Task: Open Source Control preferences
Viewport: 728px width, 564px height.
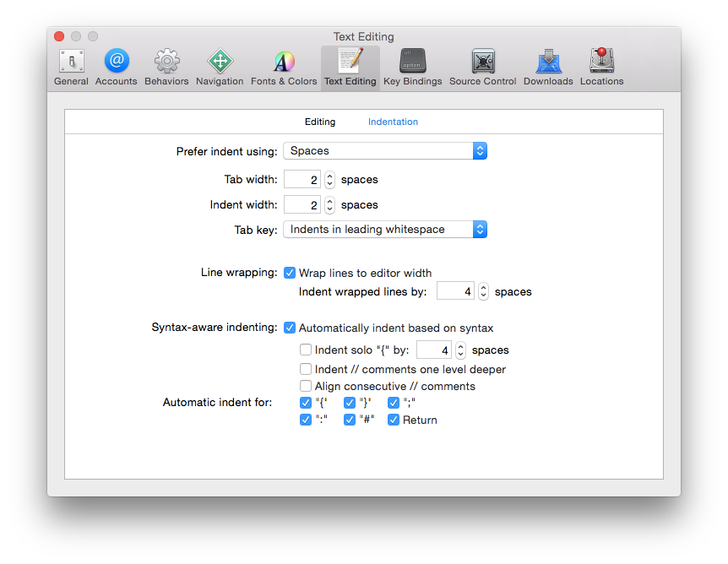Action: 483,68
